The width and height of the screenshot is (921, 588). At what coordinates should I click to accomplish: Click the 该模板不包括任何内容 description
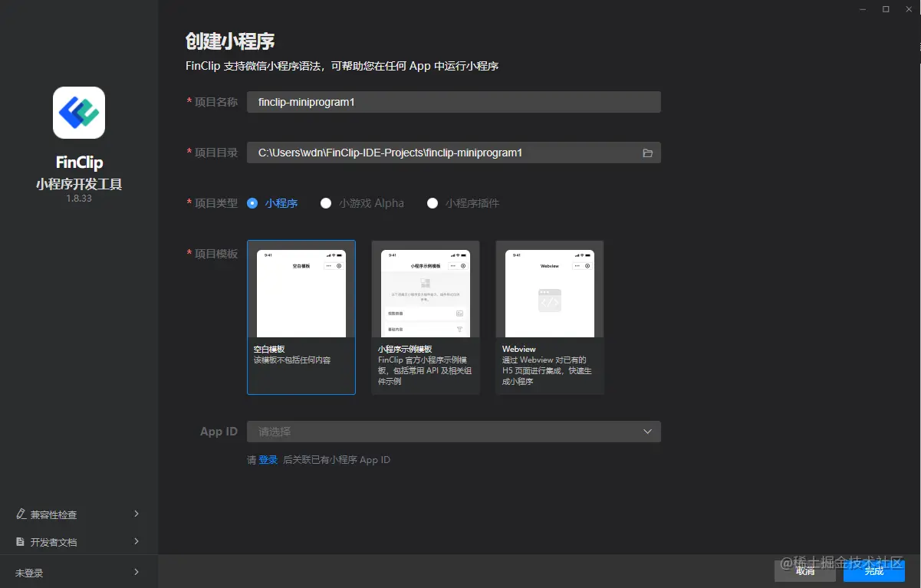292,360
